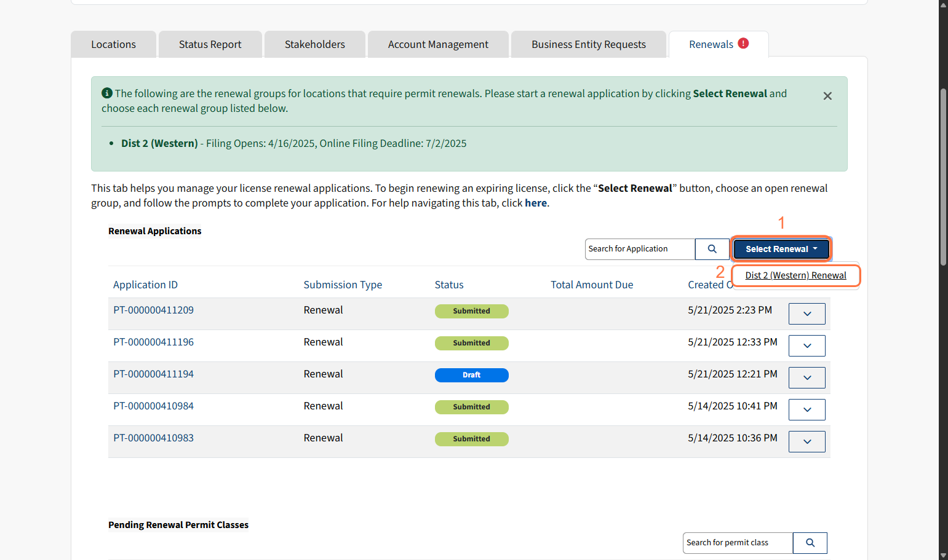Go to the Stakeholders tab
Screen dimensions: 948x560
click(x=315, y=44)
